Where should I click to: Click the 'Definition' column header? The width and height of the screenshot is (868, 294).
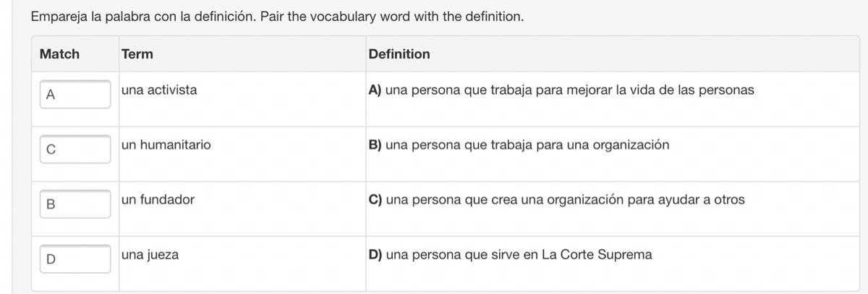399,54
